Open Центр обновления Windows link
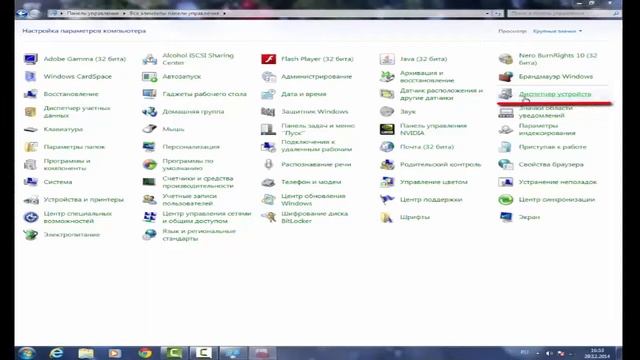Viewport: 640px width, 360px height. point(313,200)
